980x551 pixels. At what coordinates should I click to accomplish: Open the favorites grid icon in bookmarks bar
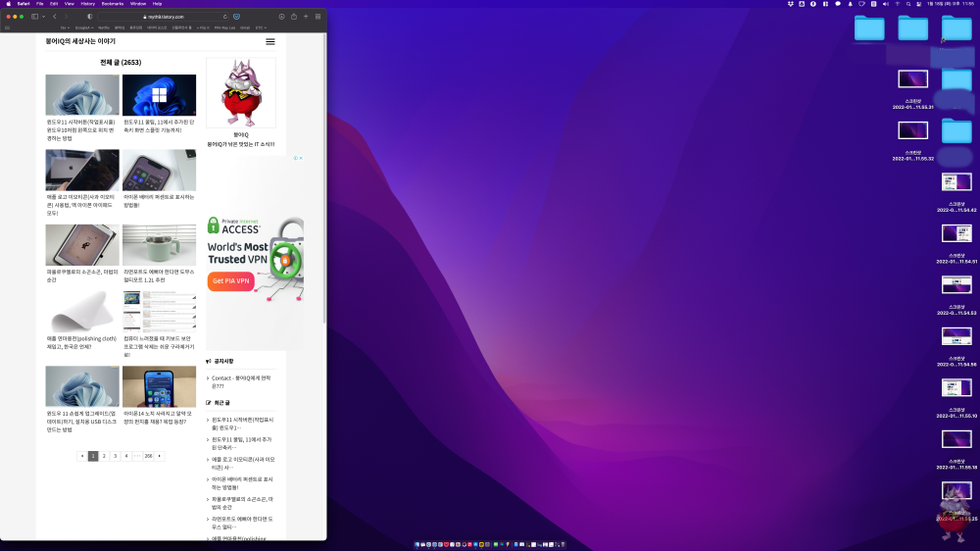coord(7,27)
